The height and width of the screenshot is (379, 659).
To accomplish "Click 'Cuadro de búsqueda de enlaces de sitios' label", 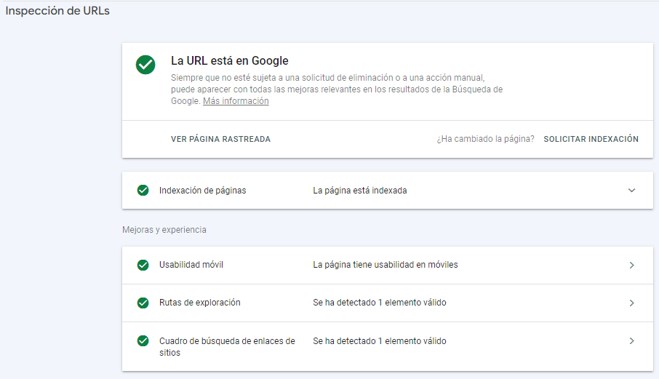I will tap(227, 347).
